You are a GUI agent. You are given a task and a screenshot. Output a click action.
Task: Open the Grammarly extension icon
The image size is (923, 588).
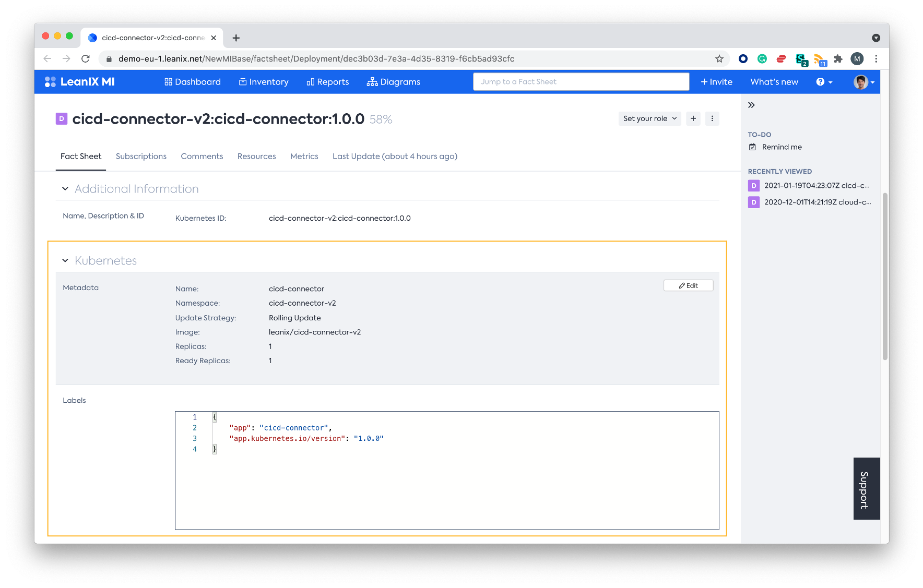762,59
